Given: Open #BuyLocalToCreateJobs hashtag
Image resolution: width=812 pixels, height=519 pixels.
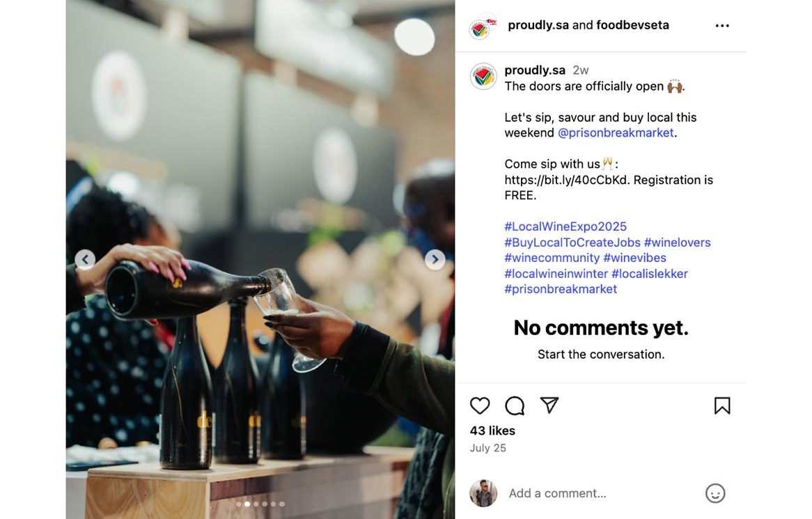Looking at the screenshot, I should [x=572, y=242].
